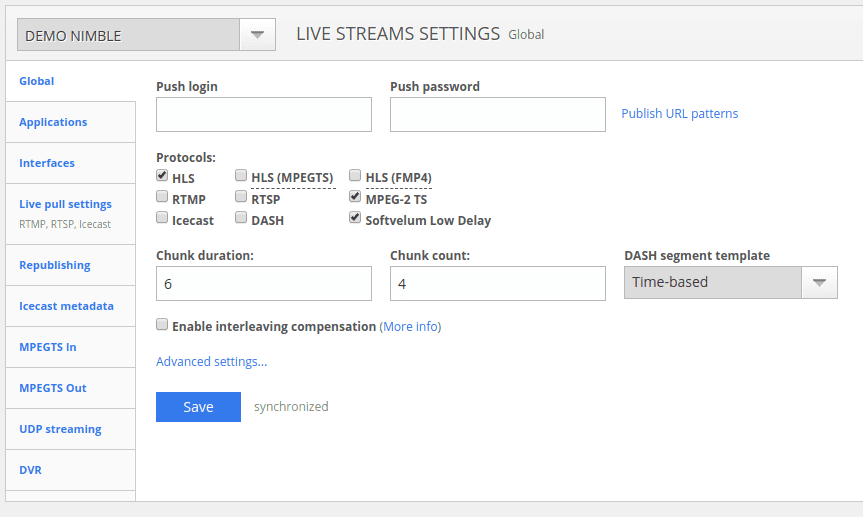The height and width of the screenshot is (517, 863).
Task: Disable the MPEG-2 TS checkbox
Action: tap(355, 198)
